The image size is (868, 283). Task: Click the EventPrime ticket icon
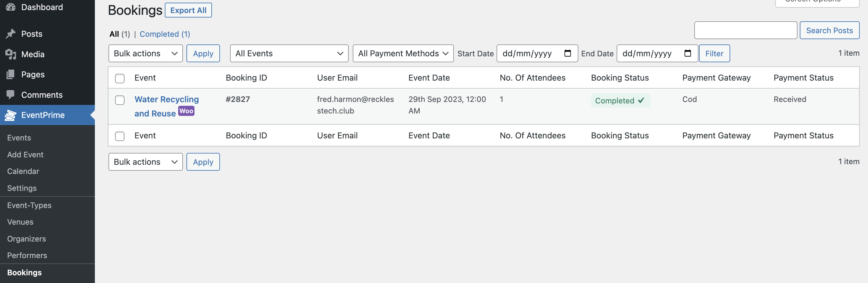11,115
